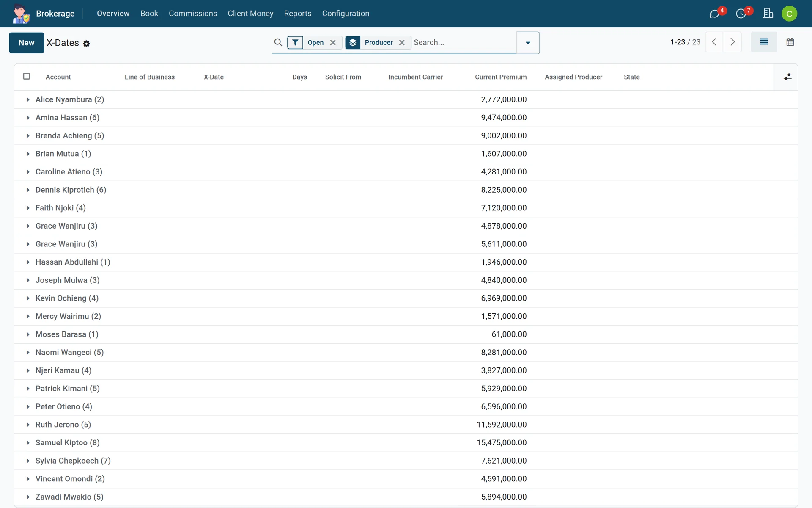
Task: Sort by the Current Premium column header
Action: (x=501, y=77)
